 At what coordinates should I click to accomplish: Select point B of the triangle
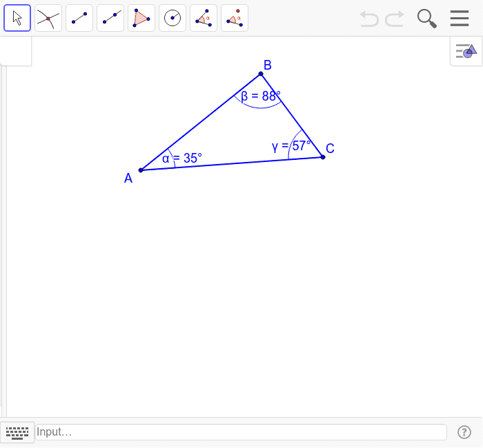(261, 74)
